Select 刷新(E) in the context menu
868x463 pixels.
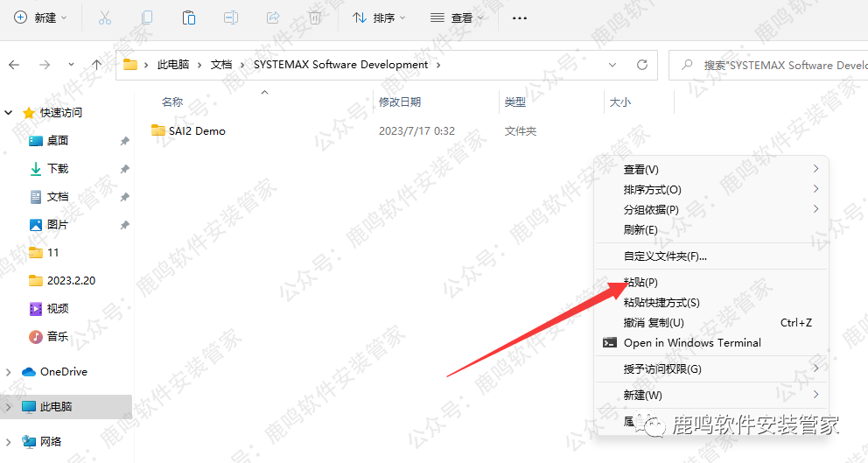[640, 229]
